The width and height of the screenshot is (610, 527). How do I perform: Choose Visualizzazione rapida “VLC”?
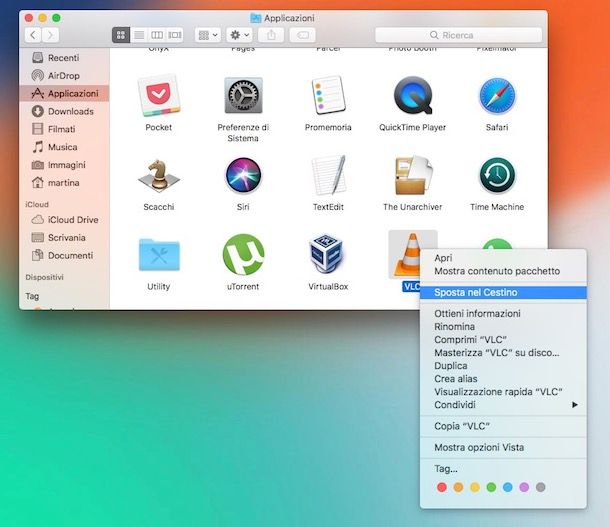coord(503,392)
